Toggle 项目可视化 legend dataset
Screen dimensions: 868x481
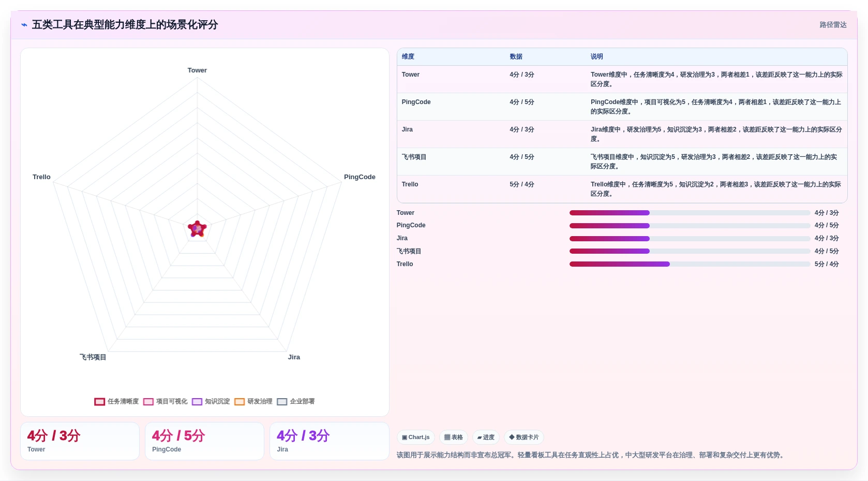tap(166, 401)
